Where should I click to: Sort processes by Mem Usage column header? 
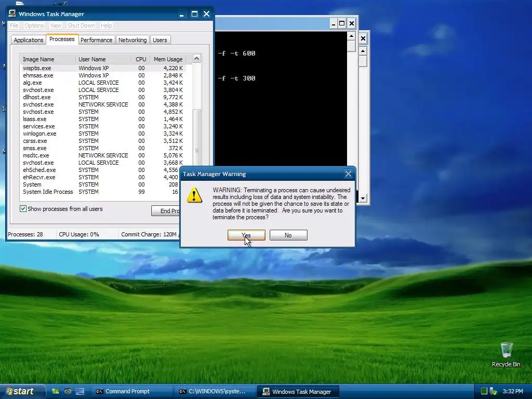coord(168,59)
